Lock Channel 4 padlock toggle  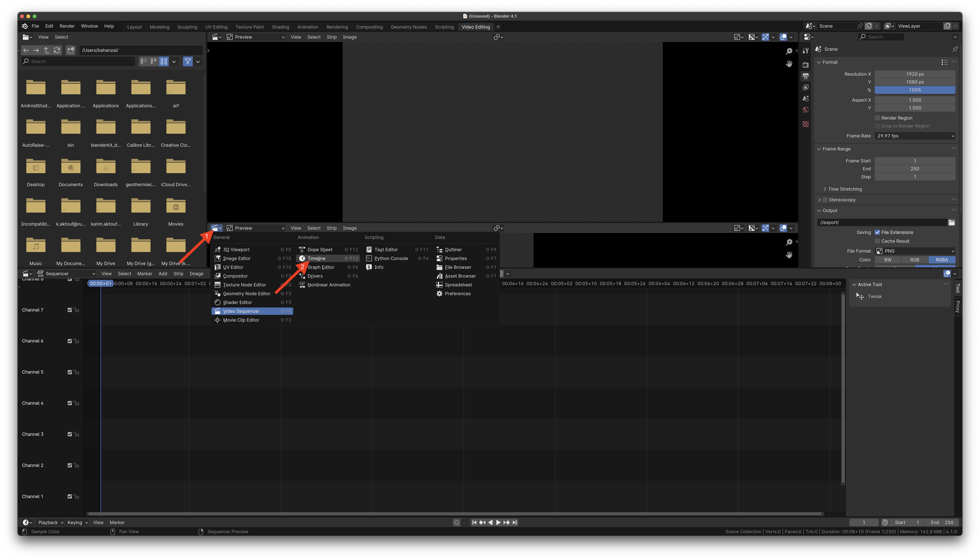click(76, 403)
